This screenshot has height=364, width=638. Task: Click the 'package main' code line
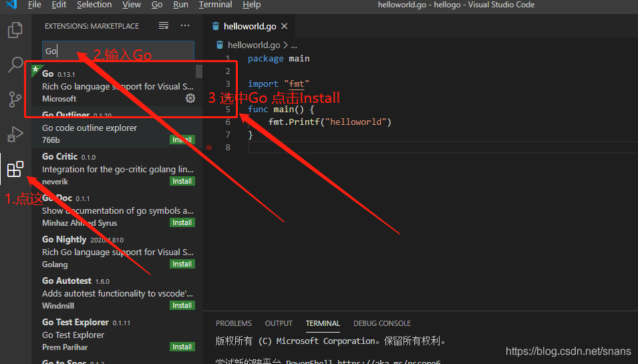(279, 59)
